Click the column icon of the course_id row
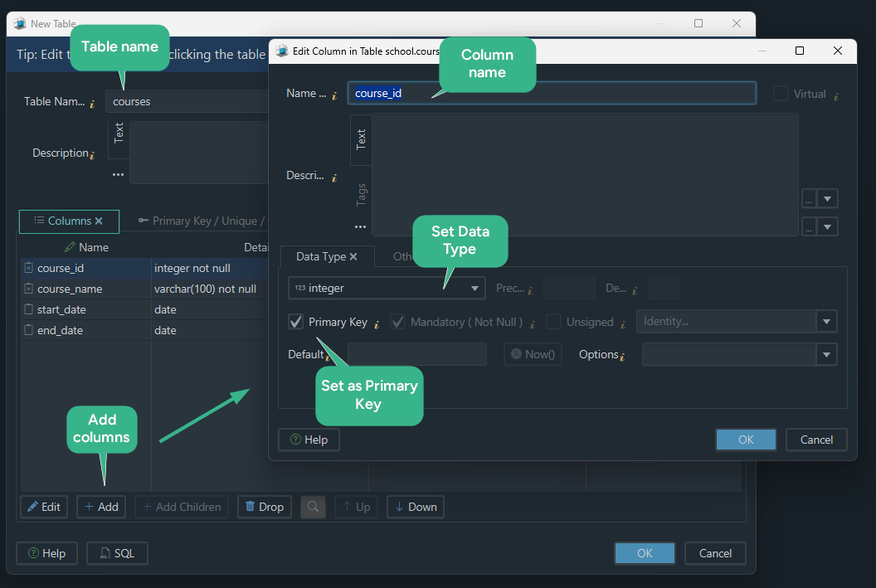The height and width of the screenshot is (588, 876). pos(28,268)
